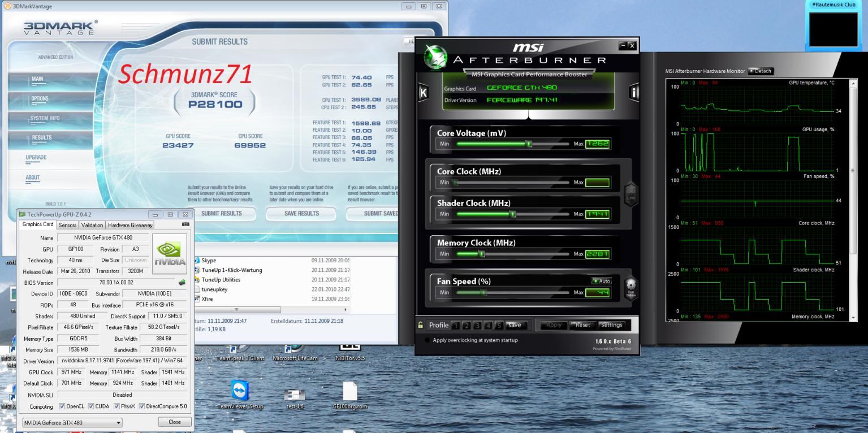This screenshot has height=433, width=868.
Task: Take GPU-Z screenshot with the camera icon
Action: click(x=186, y=224)
